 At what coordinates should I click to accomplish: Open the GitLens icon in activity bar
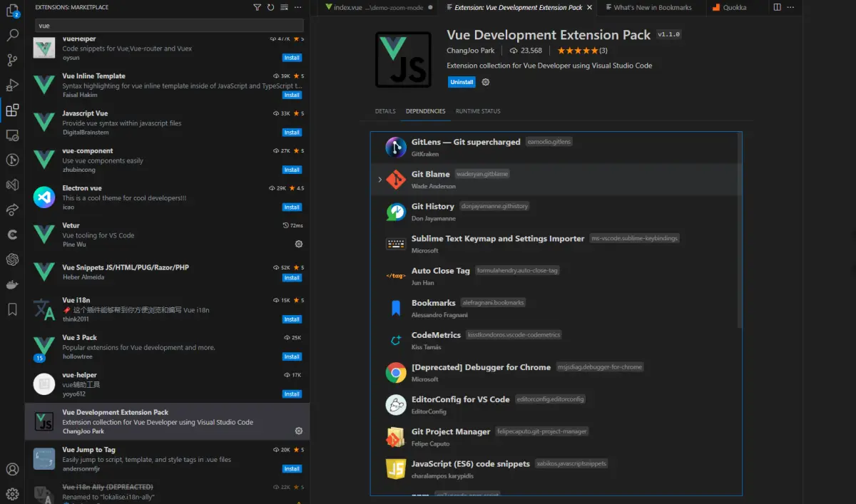coord(12,160)
